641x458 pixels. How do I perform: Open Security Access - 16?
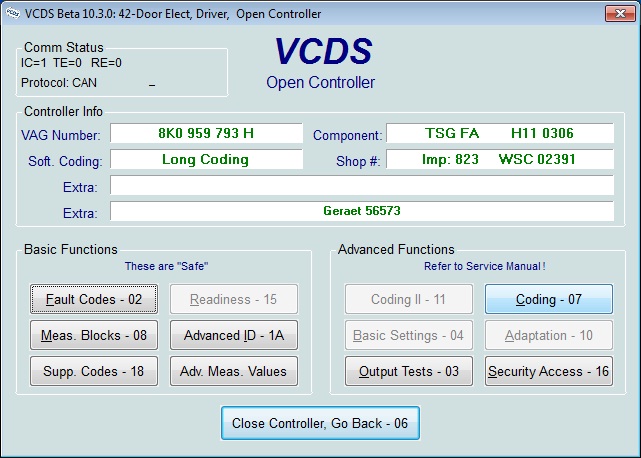click(x=548, y=371)
